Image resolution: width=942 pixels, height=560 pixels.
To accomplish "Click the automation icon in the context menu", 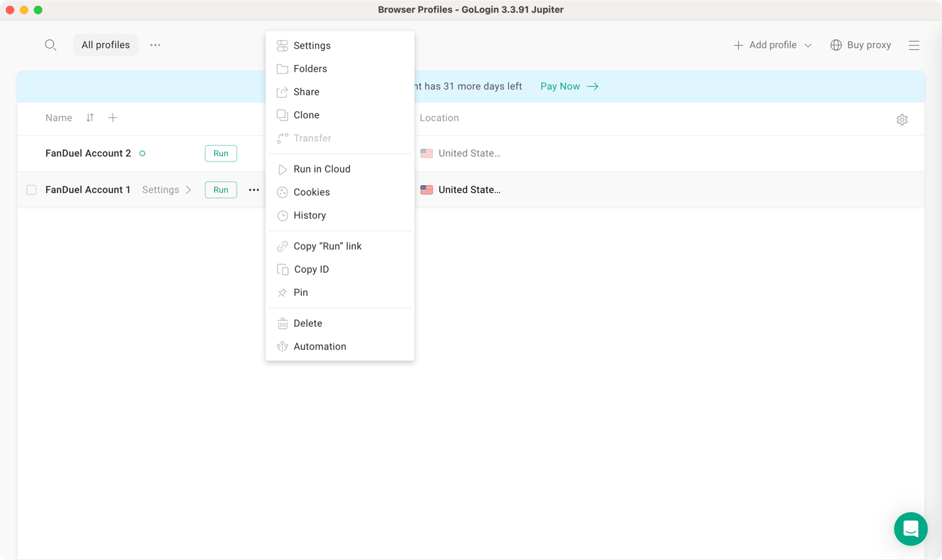I will pyautogui.click(x=282, y=347).
